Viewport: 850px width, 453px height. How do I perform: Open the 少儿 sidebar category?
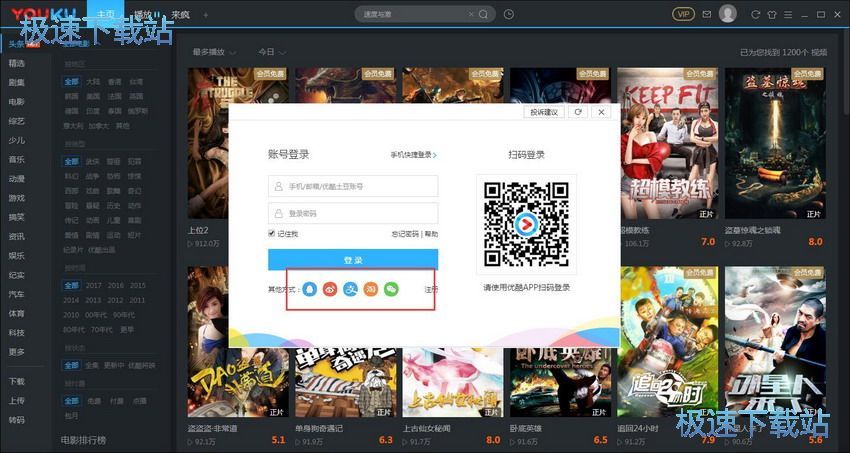click(x=17, y=140)
